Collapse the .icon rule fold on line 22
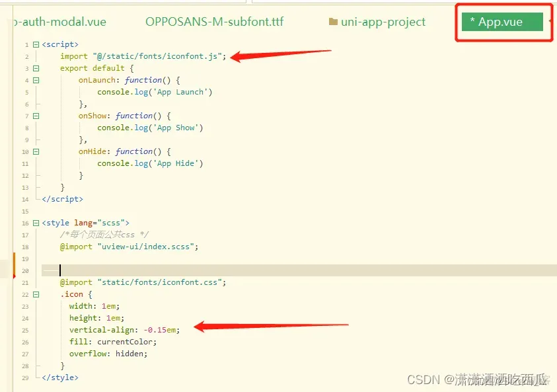This screenshot has width=557, height=392. pyautogui.click(x=36, y=295)
